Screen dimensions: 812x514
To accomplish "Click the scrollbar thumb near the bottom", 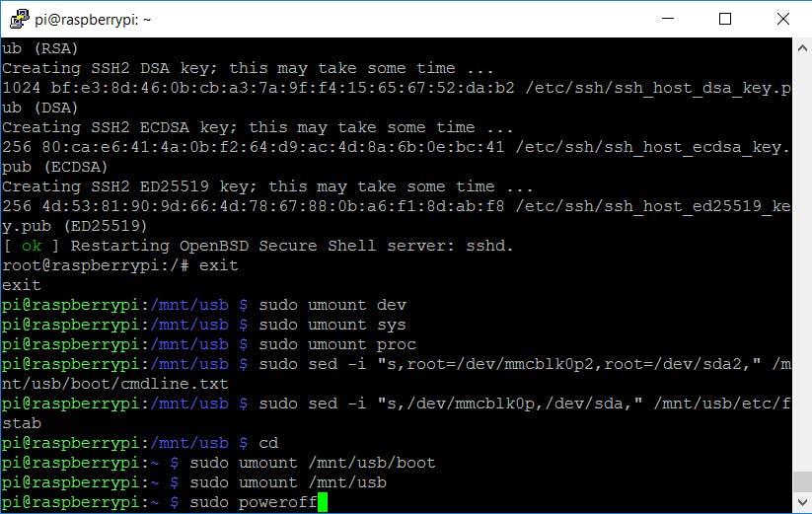I will pyautogui.click(x=801, y=481).
